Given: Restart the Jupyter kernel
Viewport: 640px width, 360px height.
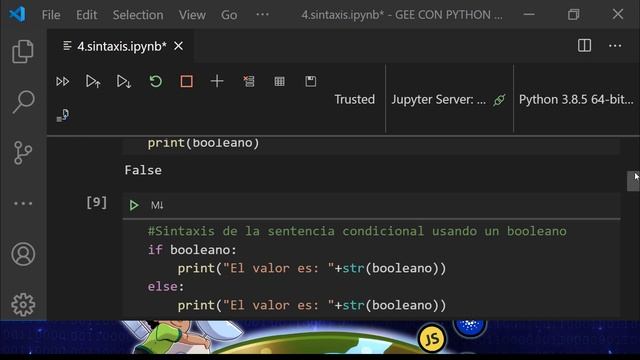Looking at the screenshot, I should 156,81.
